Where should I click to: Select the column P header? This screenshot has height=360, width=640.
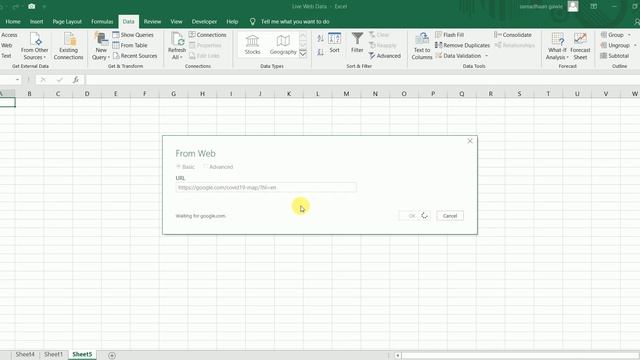pyautogui.click(x=433, y=94)
